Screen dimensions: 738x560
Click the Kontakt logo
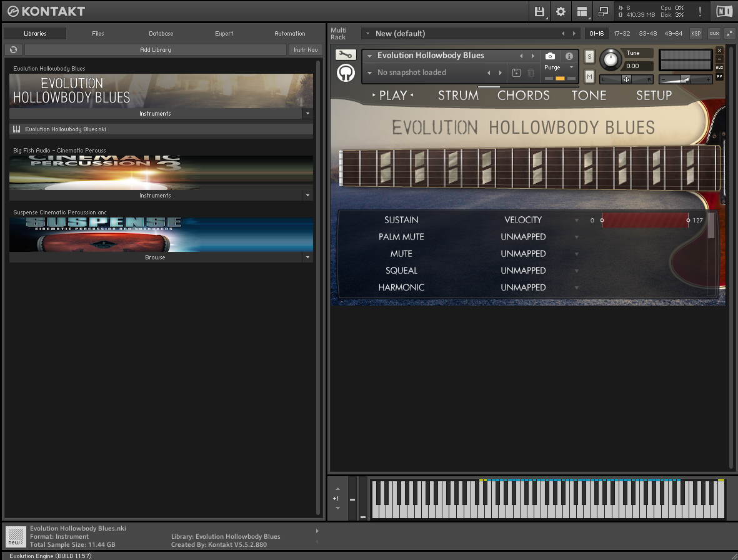(x=46, y=11)
